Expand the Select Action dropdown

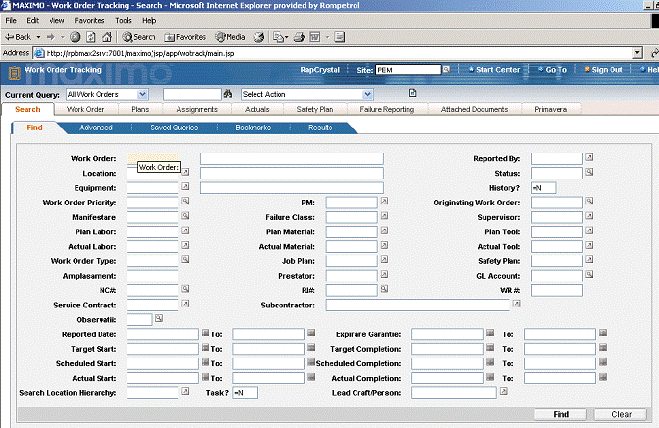367,94
